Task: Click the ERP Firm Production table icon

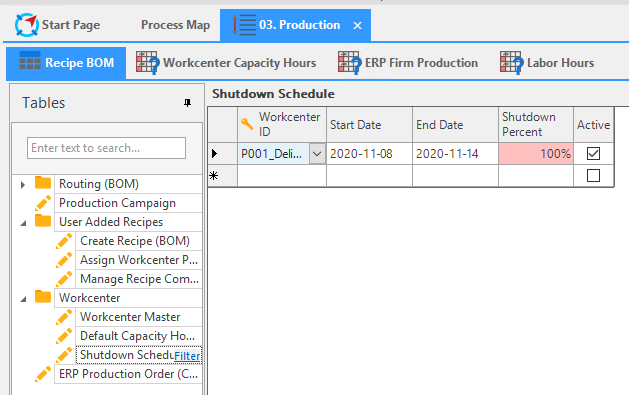Action: point(349,63)
